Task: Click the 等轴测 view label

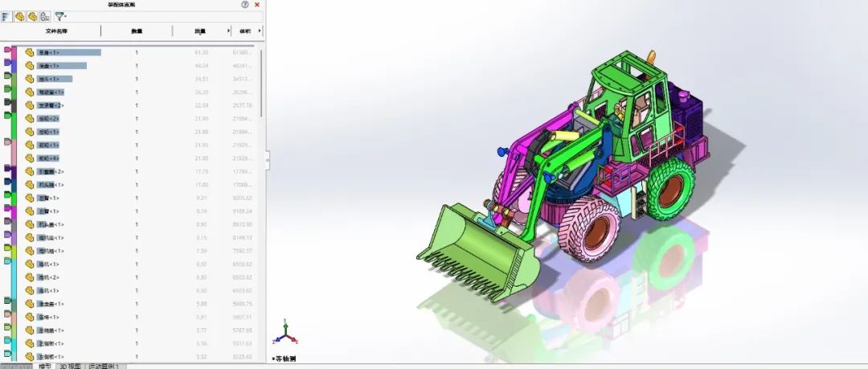Action: pos(285,359)
